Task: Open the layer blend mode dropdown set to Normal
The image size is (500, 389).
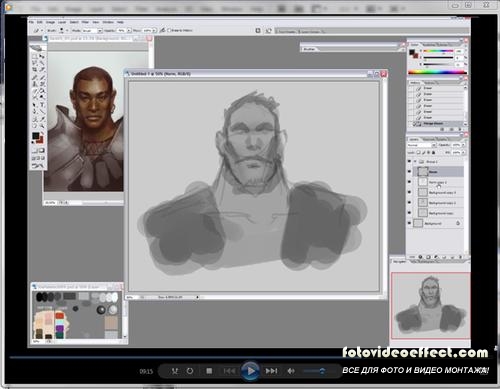Action: click(422, 145)
